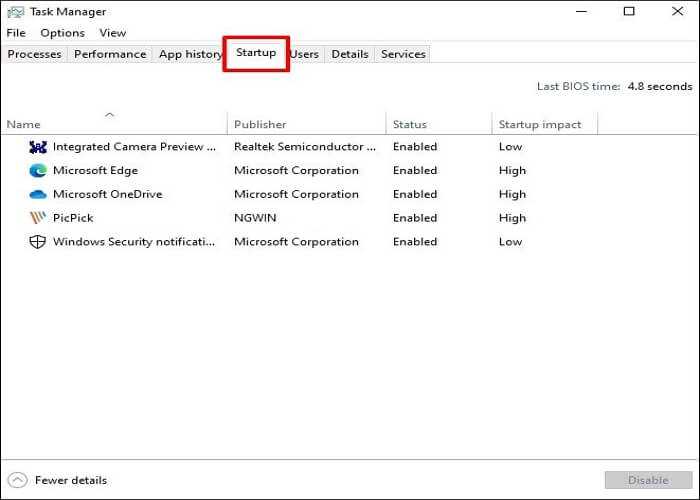
Task: Maximize the Task Manager window
Action: pyautogui.click(x=629, y=12)
